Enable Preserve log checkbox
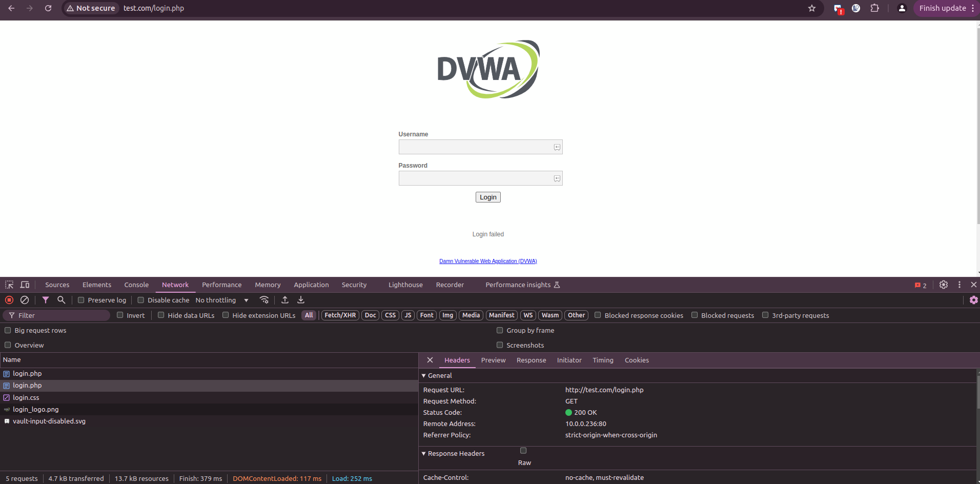The height and width of the screenshot is (484, 980). tap(81, 300)
